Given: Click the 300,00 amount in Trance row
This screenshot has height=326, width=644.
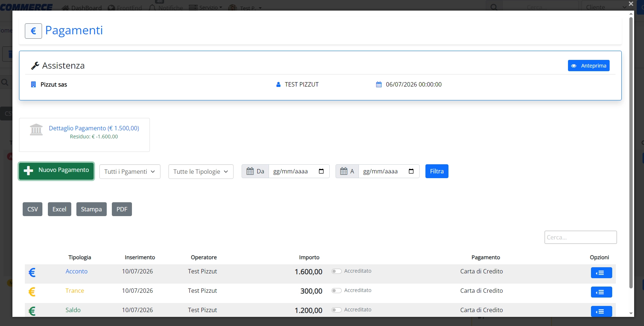Looking at the screenshot, I should (311, 291).
